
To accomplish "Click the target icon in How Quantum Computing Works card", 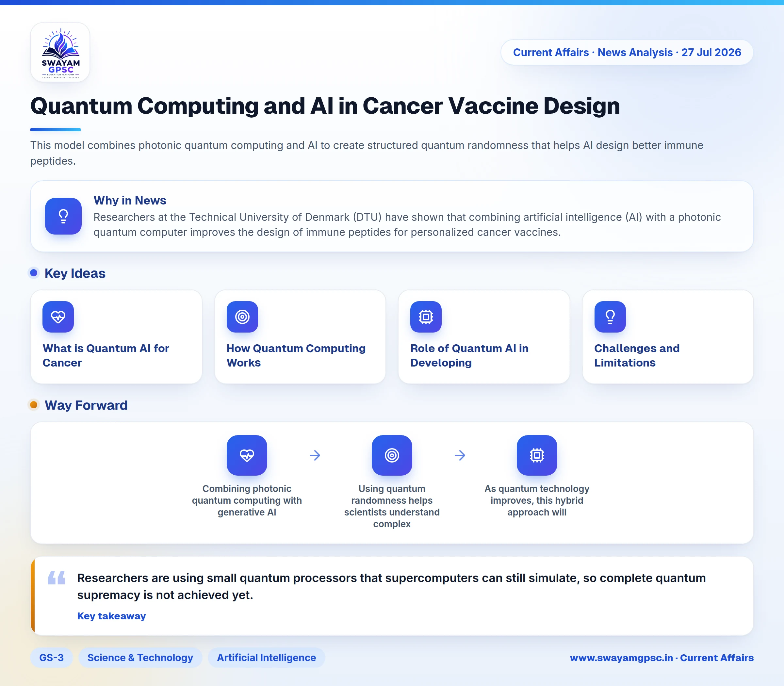I will click(x=242, y=317).
